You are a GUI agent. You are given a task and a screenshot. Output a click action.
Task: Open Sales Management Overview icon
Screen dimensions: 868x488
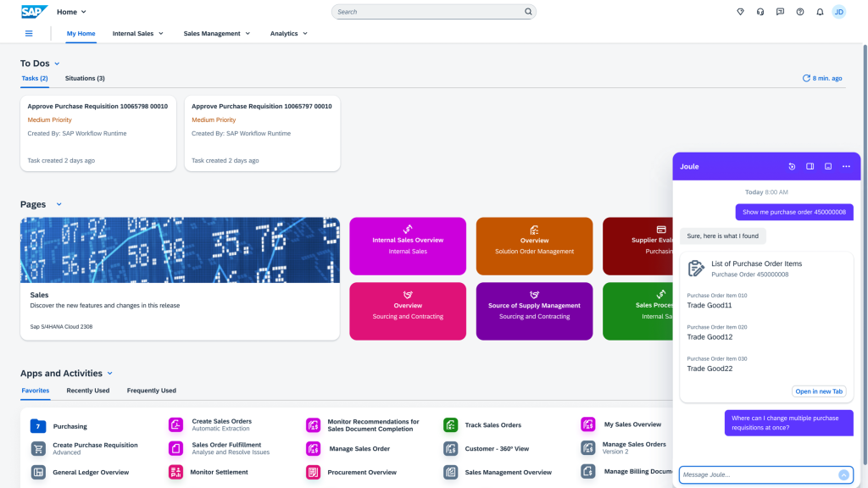(x=451, y=472)
